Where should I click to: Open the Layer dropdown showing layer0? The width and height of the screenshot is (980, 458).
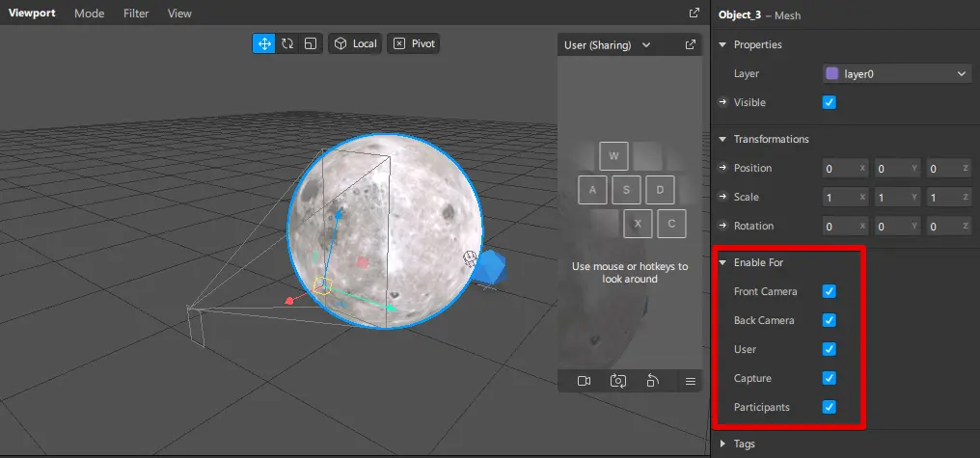point(896,73)
